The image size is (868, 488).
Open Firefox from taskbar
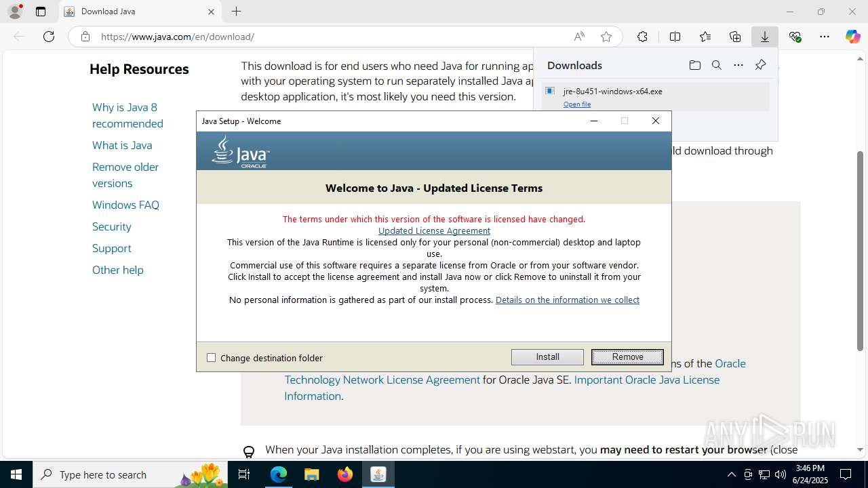tap(344, 474)
